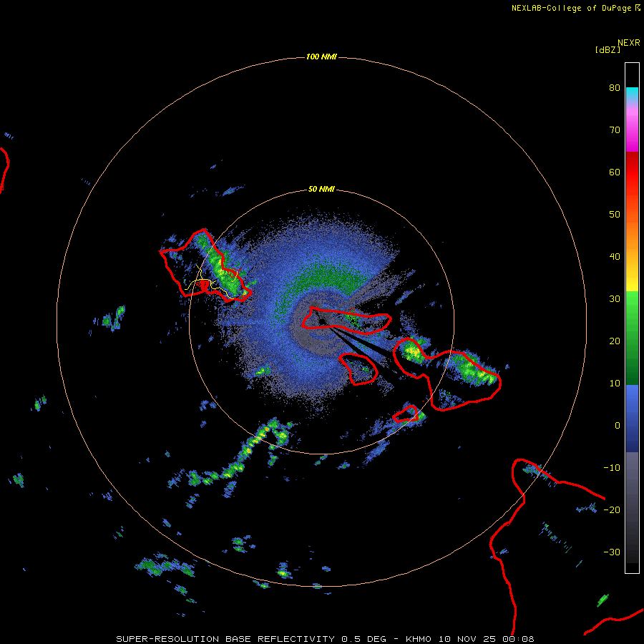This screenshot has height=644, width=644.
Task: Click the KHMO radar site center dot
Action: coord(323,321)
